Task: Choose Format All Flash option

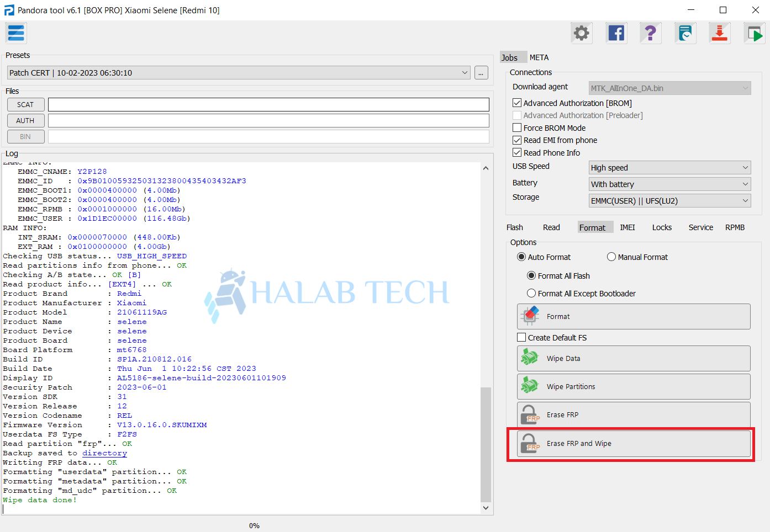Action: coord(531,275)
